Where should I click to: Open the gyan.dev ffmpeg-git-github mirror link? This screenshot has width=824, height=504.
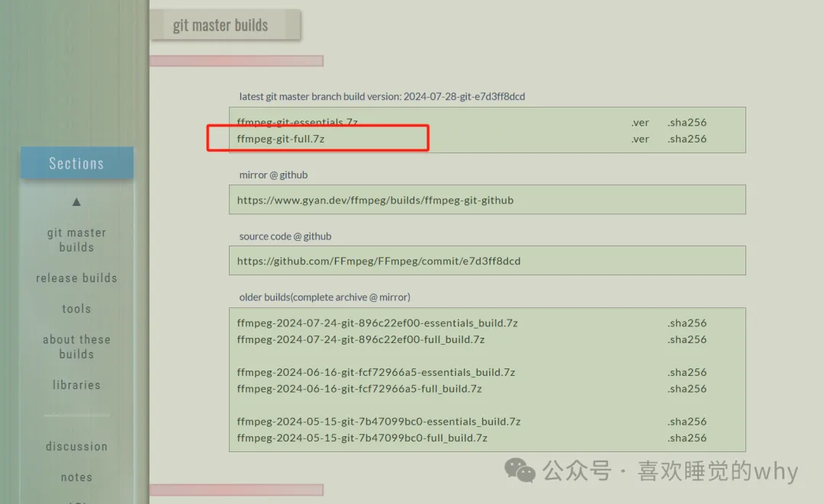point(375,200)
